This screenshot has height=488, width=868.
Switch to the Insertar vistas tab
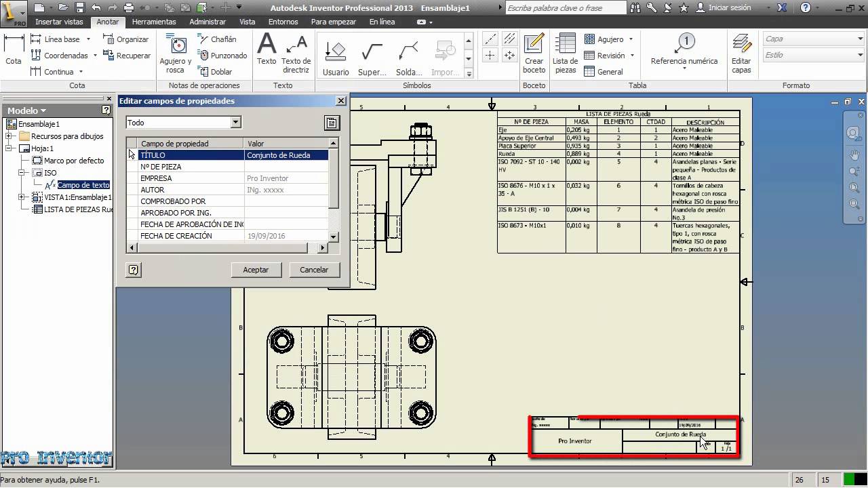click(59, 22)
